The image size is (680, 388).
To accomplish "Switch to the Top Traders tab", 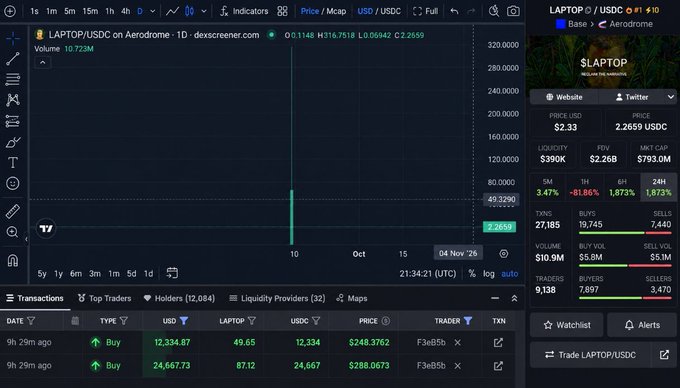I will 104,298.
